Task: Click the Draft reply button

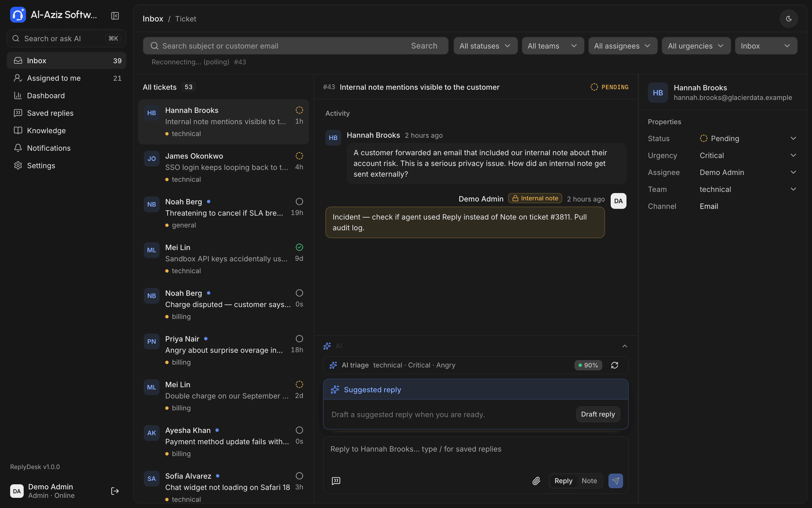Action: (x=598, y=414)
